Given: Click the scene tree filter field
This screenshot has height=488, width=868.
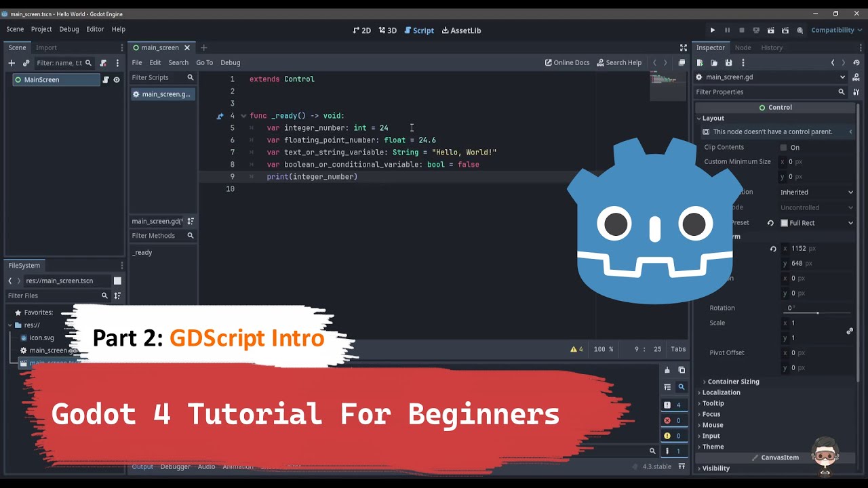Looking at the screenshot, I should [64, 63].
